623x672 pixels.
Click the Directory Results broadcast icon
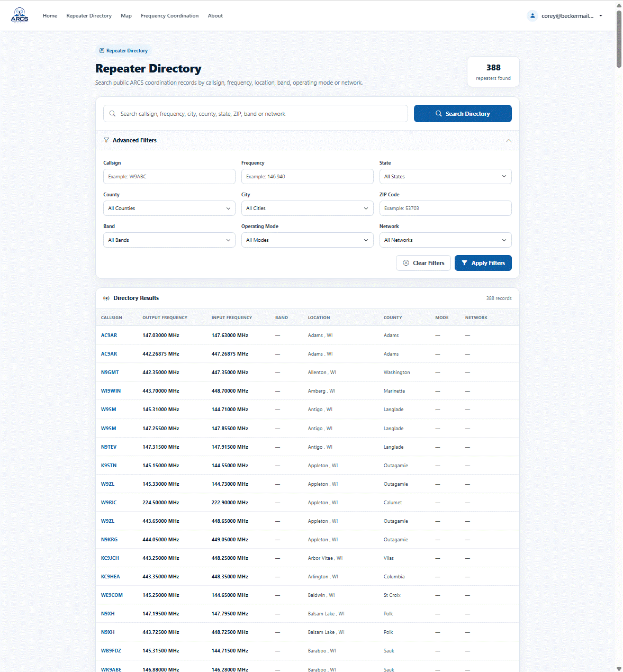pyautogui.click(x=106, y=298)
